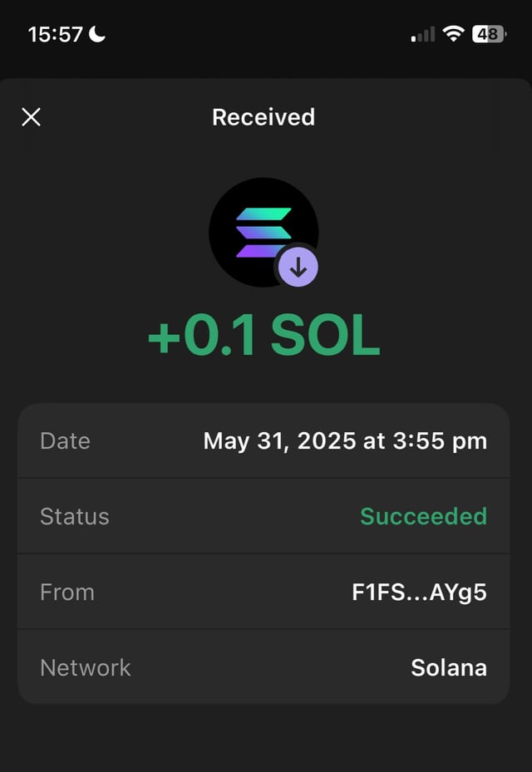This screenshot has height=772, width=532.
Task: Tap the Solana network value
Action: [x=449, y=667]
